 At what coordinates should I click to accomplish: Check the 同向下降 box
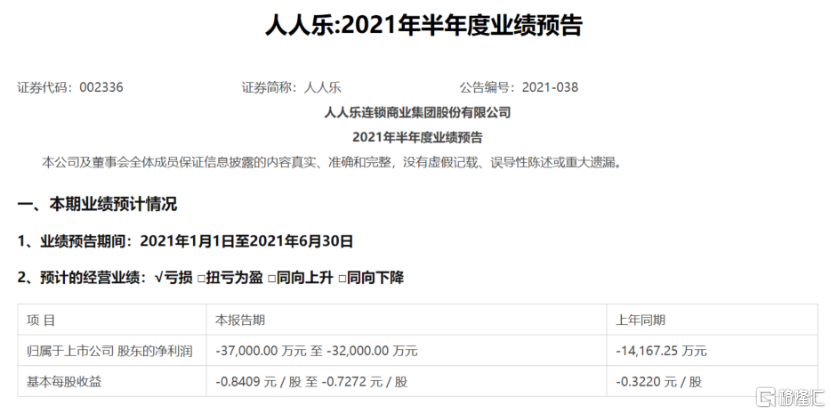pyautogui.click(x=342, y=278)
